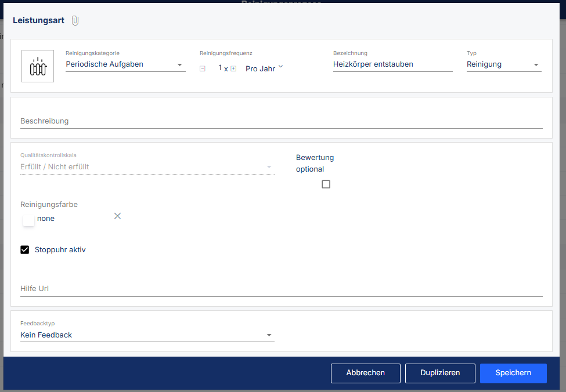Toggle the Bewertung optional checkbox
The height and width of the screenshot is (392, 566).
pyautogui.click(x=326, y=184)
